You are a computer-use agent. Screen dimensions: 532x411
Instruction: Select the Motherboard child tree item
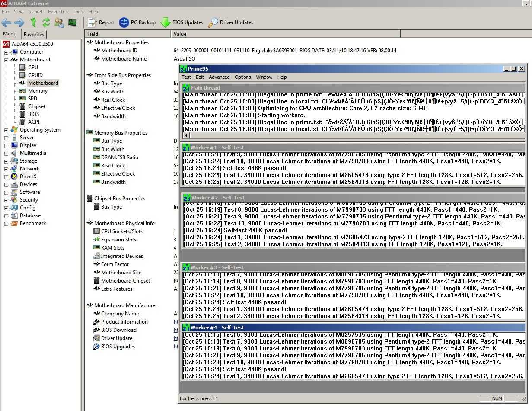coord(43,83)
